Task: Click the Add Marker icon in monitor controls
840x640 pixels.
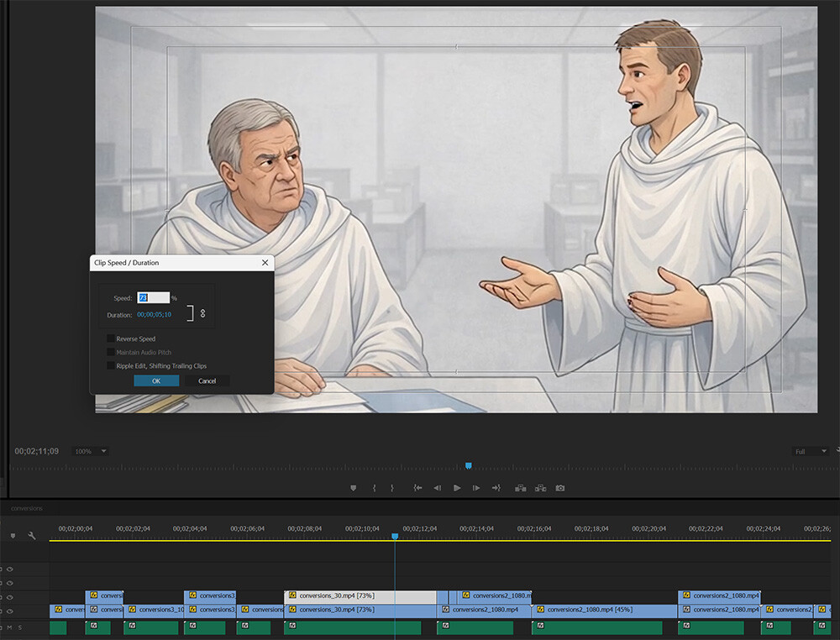Action: coord(353,488)
